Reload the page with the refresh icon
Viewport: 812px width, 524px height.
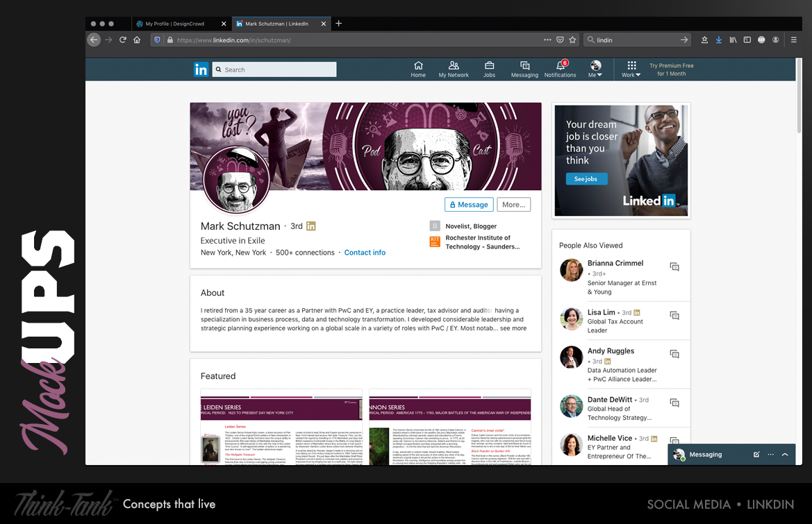123,40
